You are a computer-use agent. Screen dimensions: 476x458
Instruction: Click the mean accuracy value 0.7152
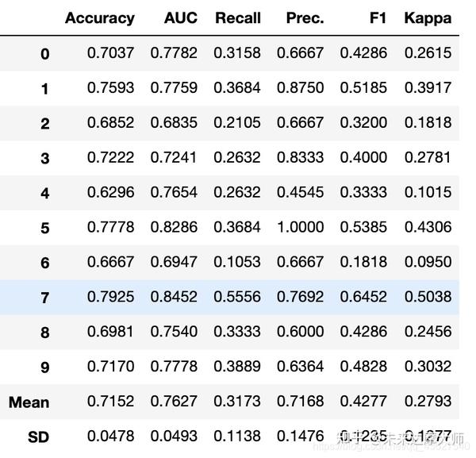(110, 402)
